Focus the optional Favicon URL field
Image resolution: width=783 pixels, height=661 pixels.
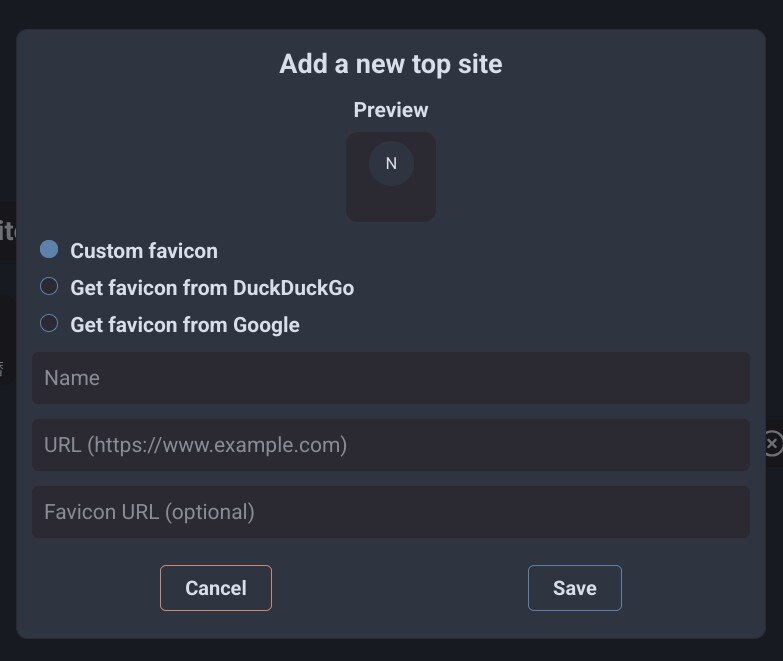[391, 512]
